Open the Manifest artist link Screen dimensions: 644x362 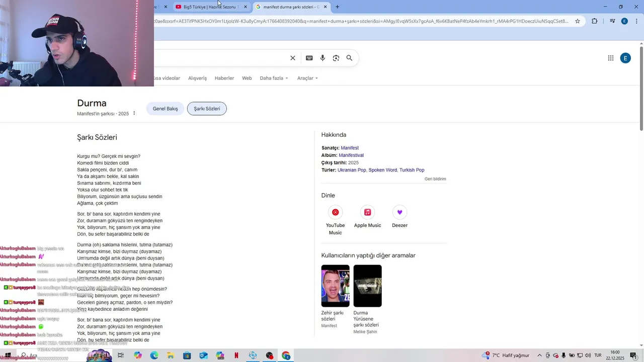point(350,148)
